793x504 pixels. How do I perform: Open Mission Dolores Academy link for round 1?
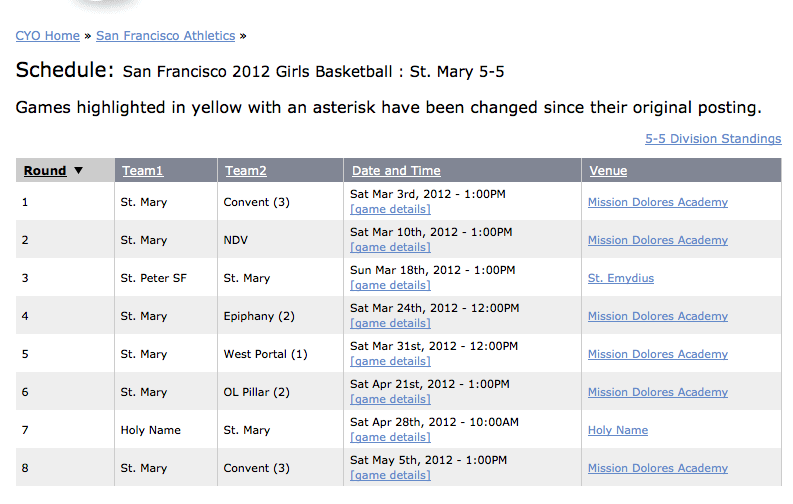click(x=657, y=202)
